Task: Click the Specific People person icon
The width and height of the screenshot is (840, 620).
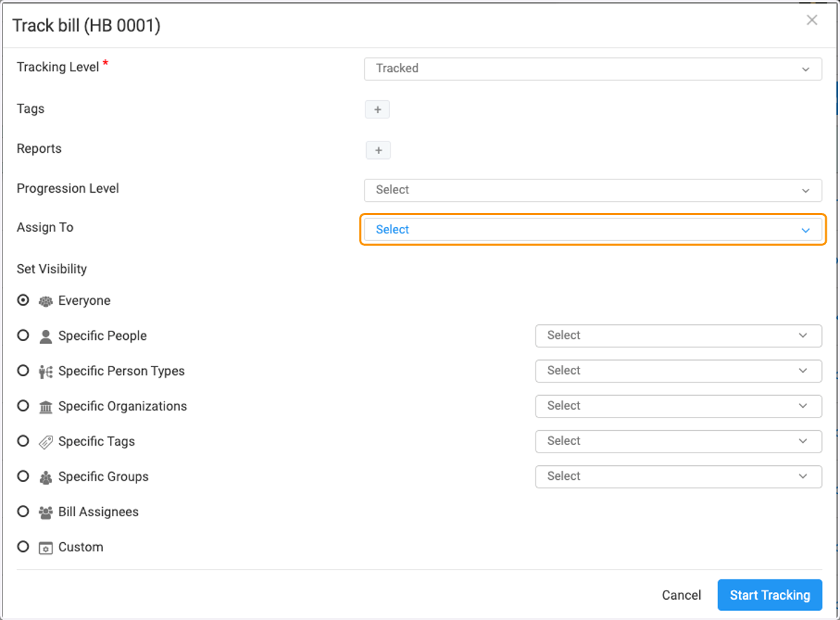Action: pyautogui.click(x=45, y=336)
